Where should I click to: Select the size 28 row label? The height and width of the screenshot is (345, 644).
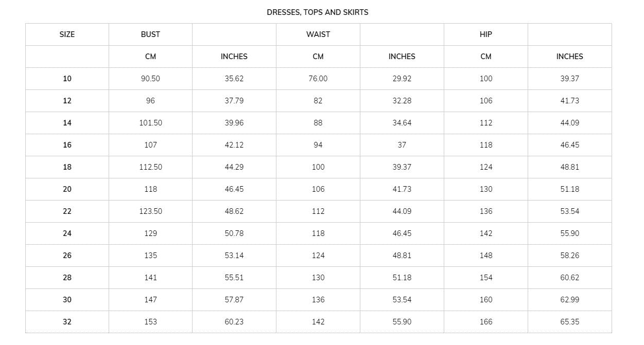pyautogui.click(x=67, y=278)
